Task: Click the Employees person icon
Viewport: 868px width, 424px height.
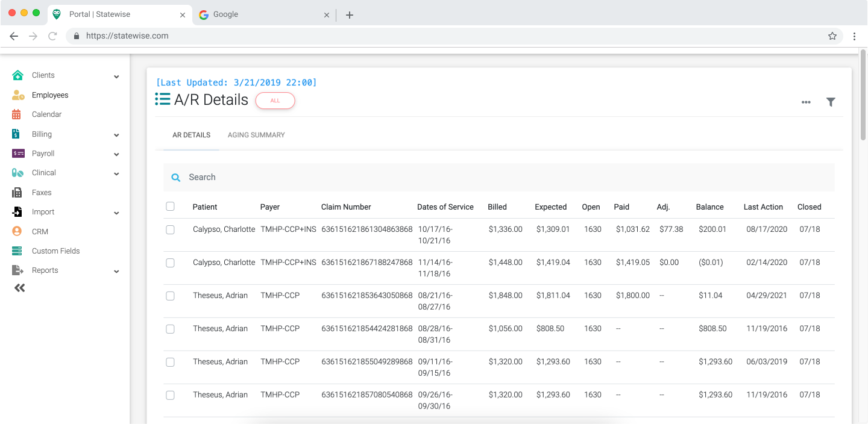Action: [18, 95]
